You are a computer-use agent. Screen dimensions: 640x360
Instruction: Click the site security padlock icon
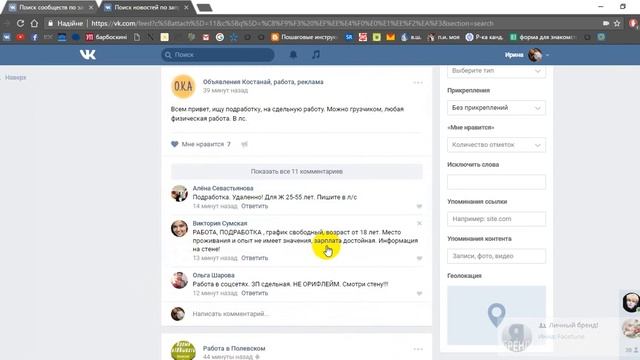pyautogui.click(x=51, y=23)
